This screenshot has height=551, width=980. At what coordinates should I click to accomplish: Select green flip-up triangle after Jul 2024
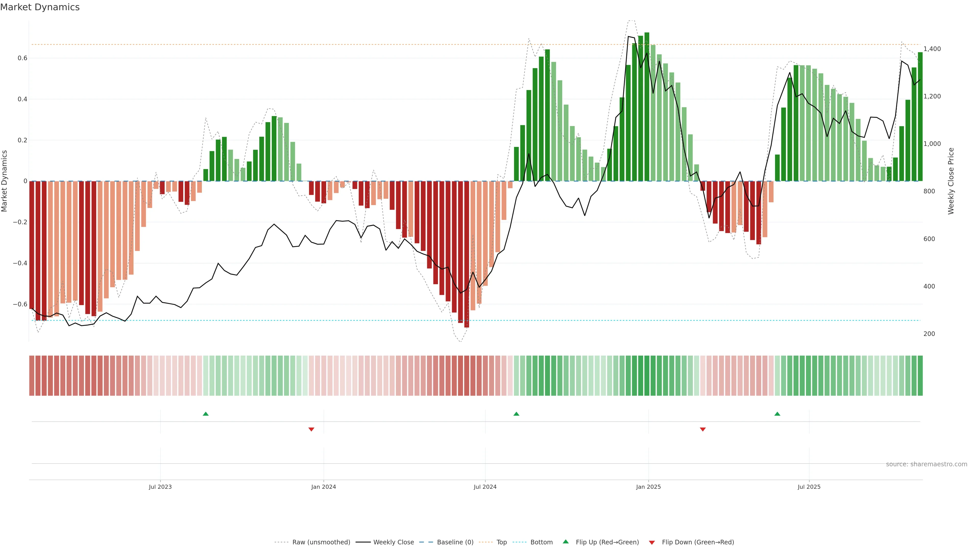click(x=516, y=414)
